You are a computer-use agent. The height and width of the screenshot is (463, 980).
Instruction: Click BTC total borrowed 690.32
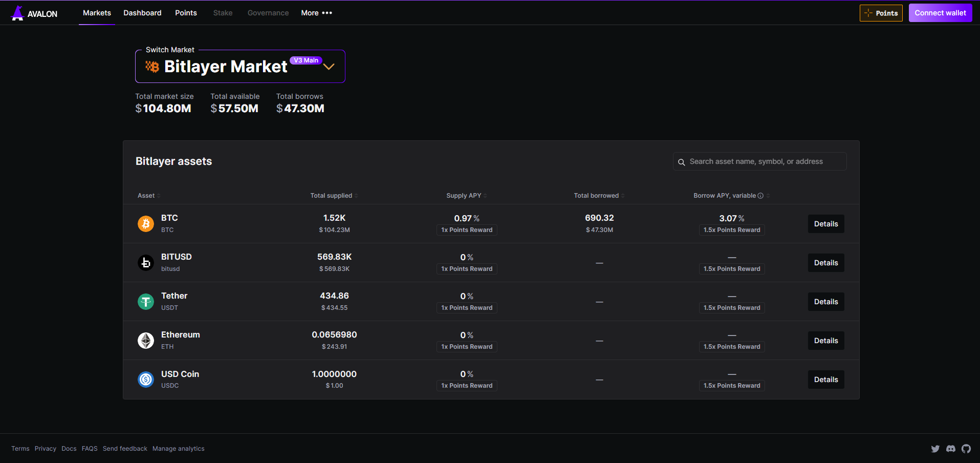(599, 218)
